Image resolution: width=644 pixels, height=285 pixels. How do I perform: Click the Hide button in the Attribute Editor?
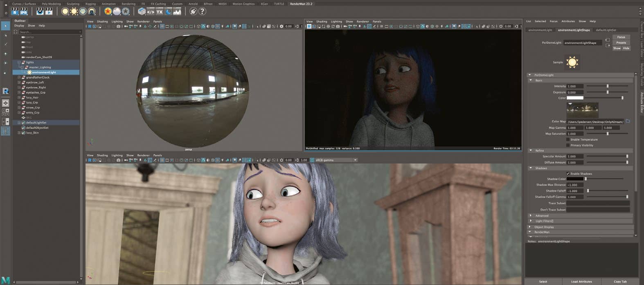(x=626, y=48)
